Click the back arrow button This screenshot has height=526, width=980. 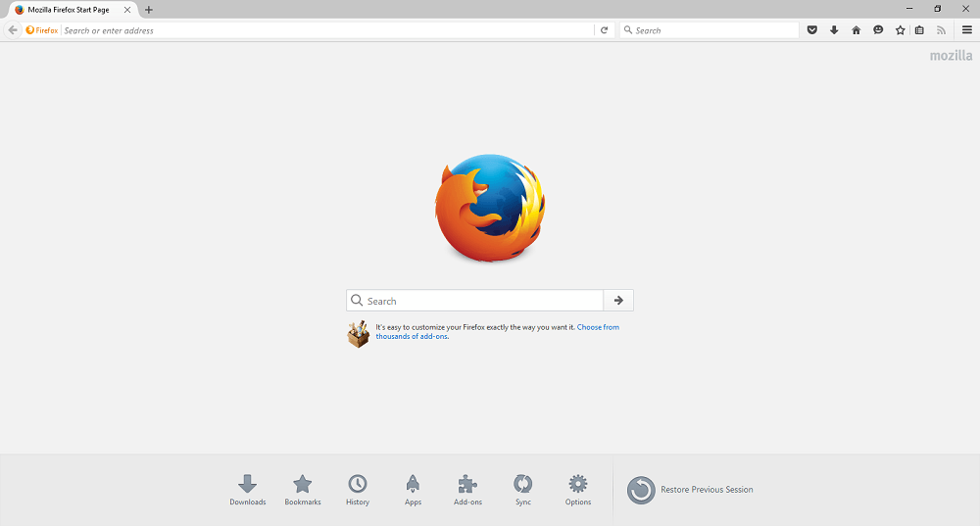coord(13,30)
